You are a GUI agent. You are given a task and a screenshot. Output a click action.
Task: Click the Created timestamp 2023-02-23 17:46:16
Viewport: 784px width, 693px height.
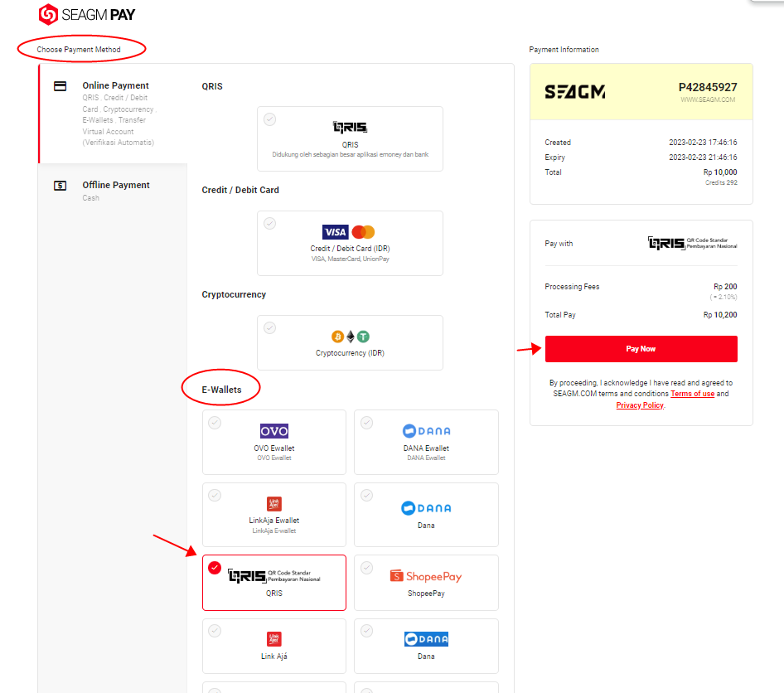[703, 143]
